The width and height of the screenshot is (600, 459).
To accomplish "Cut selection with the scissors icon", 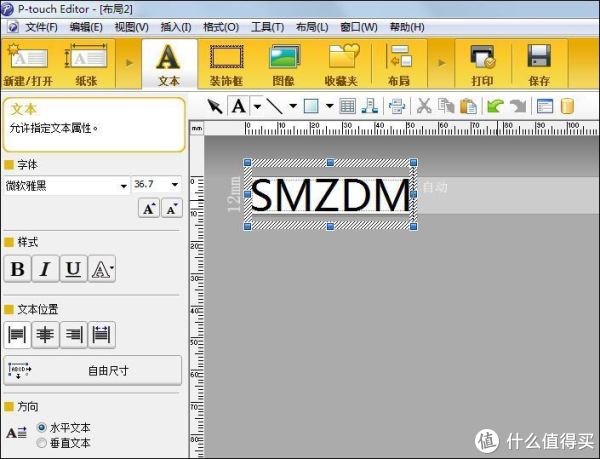I will [x=424, y=106].
